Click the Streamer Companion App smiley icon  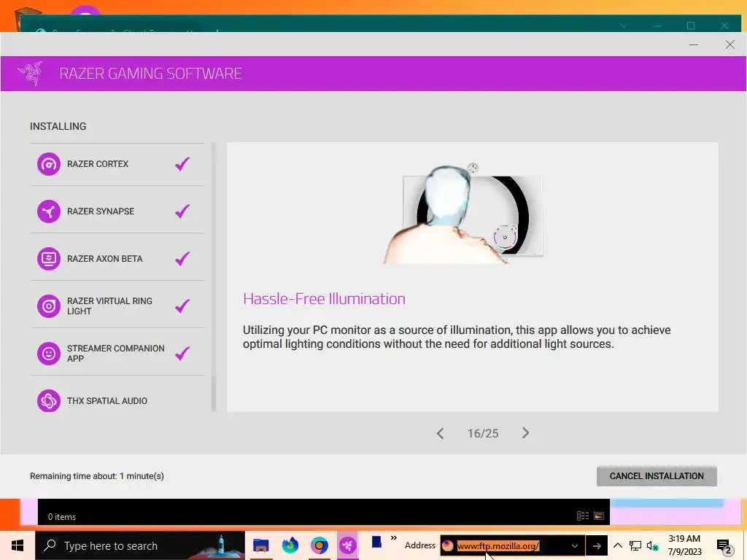pyautogui.click(x=49, y=354)
